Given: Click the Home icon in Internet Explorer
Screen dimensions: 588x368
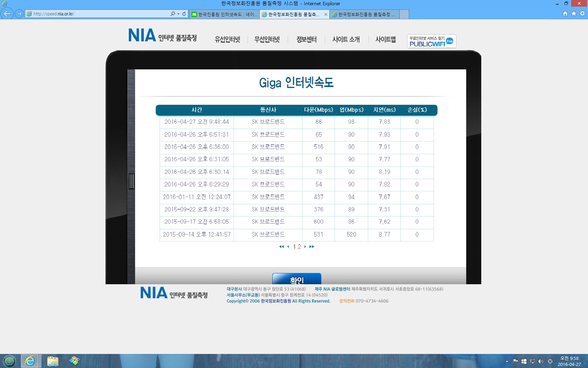Looking at the screenshot, I should click(x=565, y=13).
